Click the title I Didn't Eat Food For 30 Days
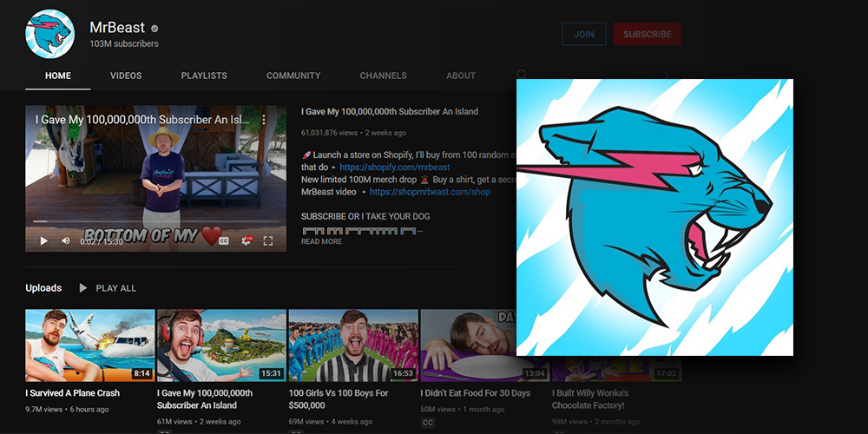Image resolution: width=868 pixels, height=434 pixels. click(475, 393)
